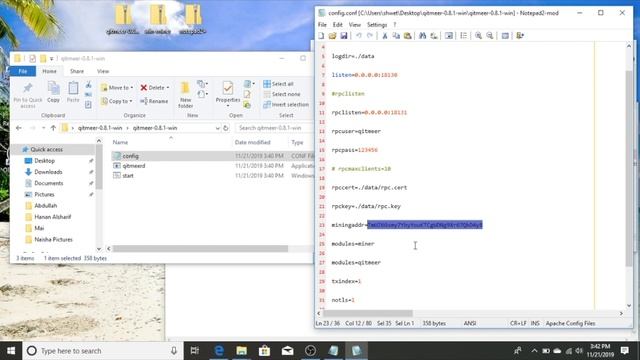Click New document icon in Notepad2 toolbar
640x360 pixels.
(x=321, y=36)
